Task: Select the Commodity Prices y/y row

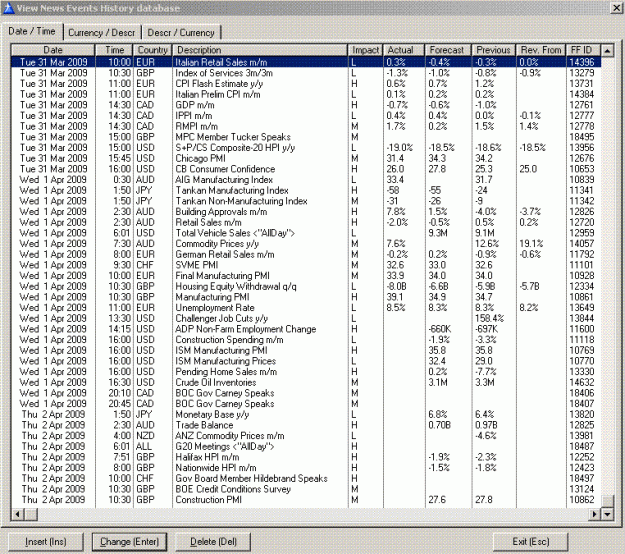Action: tap(306, 244)
